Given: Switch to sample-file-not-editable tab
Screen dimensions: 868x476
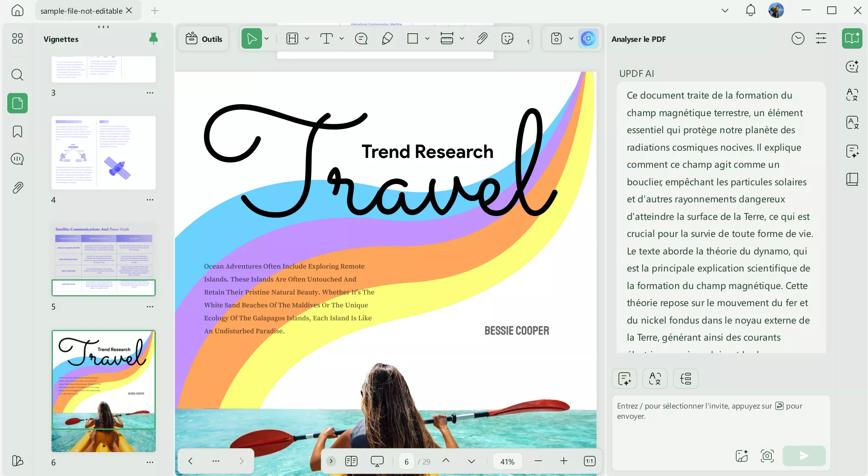Looking at the screenshot, I should point(81,11).
